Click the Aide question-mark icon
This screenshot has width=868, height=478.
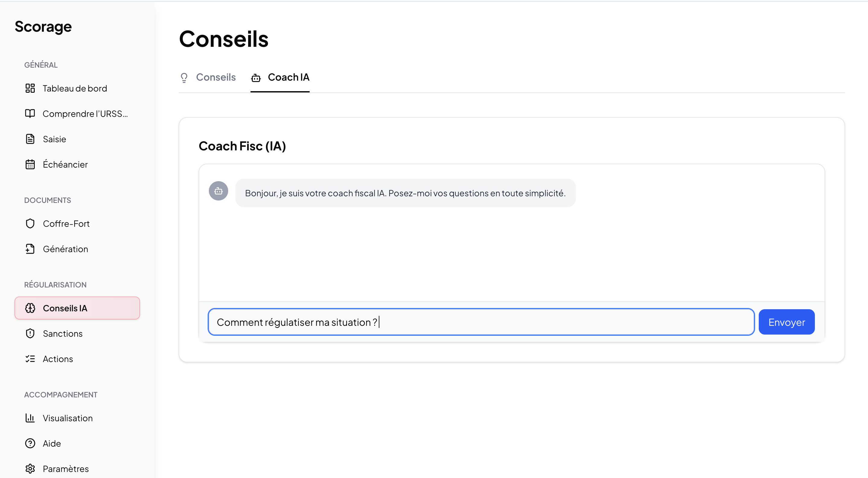coord(30,443)
